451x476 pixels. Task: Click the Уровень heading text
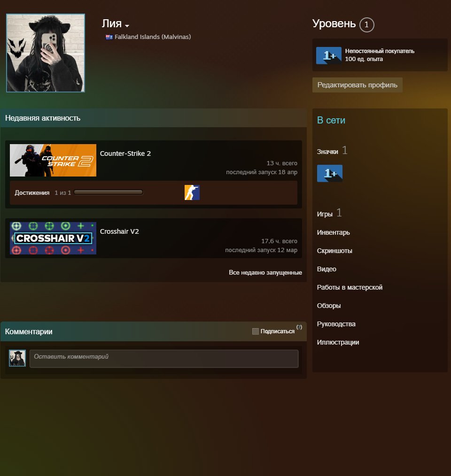point(334,23)
